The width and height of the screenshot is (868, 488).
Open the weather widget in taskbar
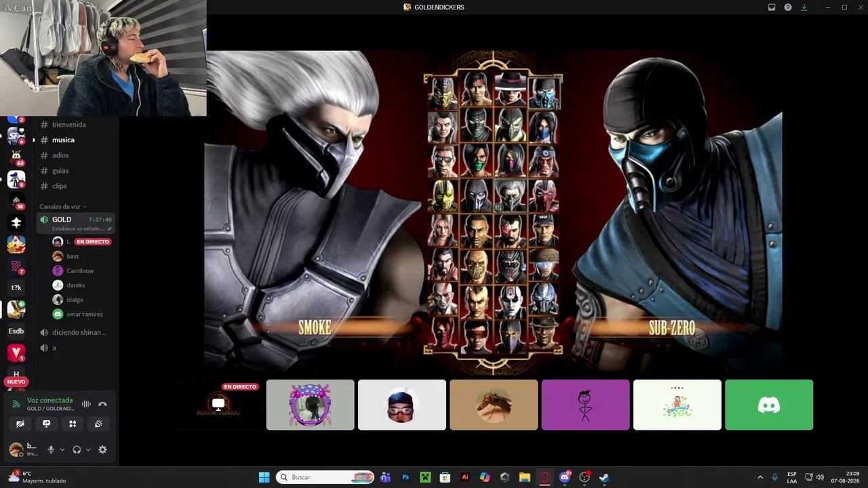(x=37, y=477)
